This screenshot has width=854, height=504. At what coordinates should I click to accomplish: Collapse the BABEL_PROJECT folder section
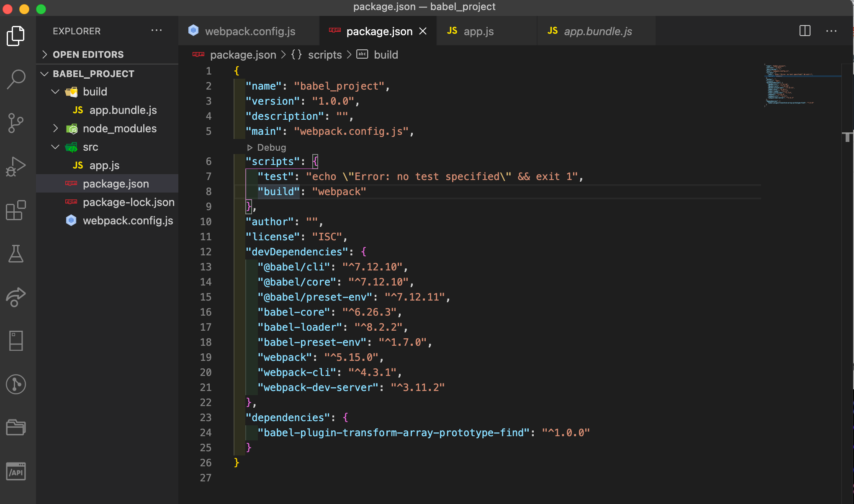45,74
